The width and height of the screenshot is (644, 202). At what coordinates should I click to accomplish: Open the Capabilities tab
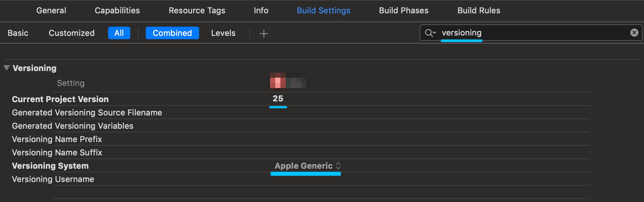tap(117, 10)
